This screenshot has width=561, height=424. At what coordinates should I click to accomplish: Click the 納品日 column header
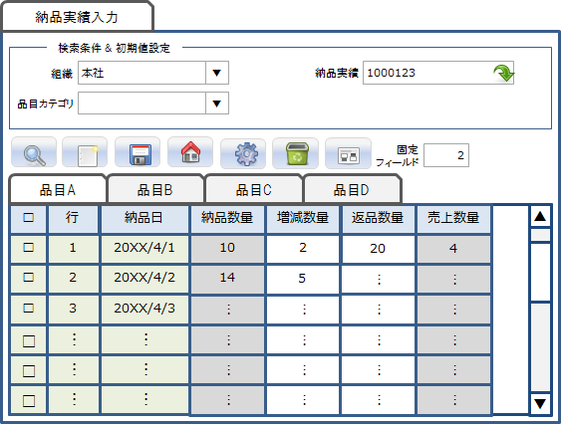point(144,219)
